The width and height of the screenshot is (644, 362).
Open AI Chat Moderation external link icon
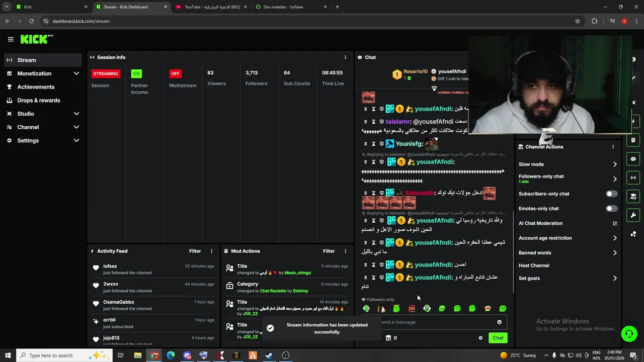coord(614,223)
